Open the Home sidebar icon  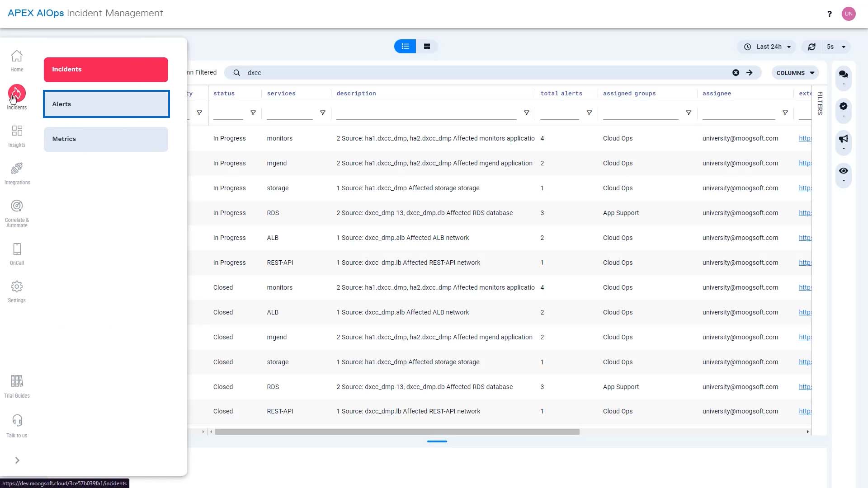(17, 56)
